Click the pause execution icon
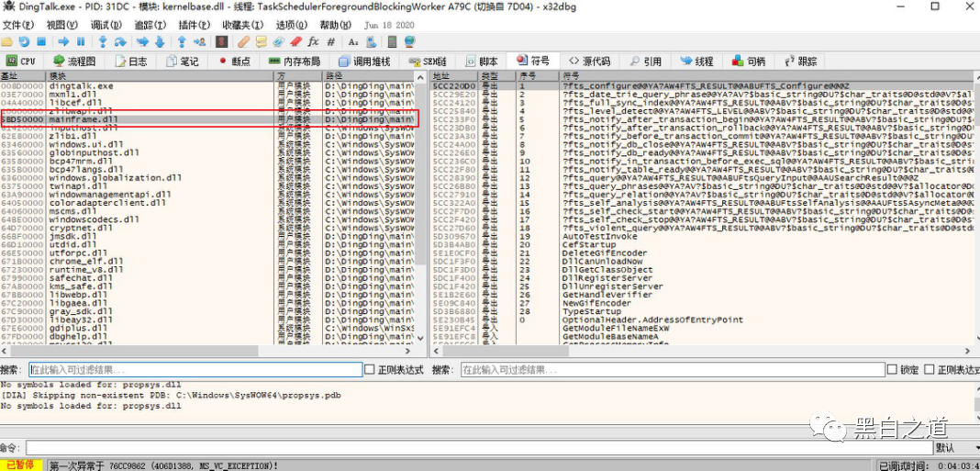 81,42
